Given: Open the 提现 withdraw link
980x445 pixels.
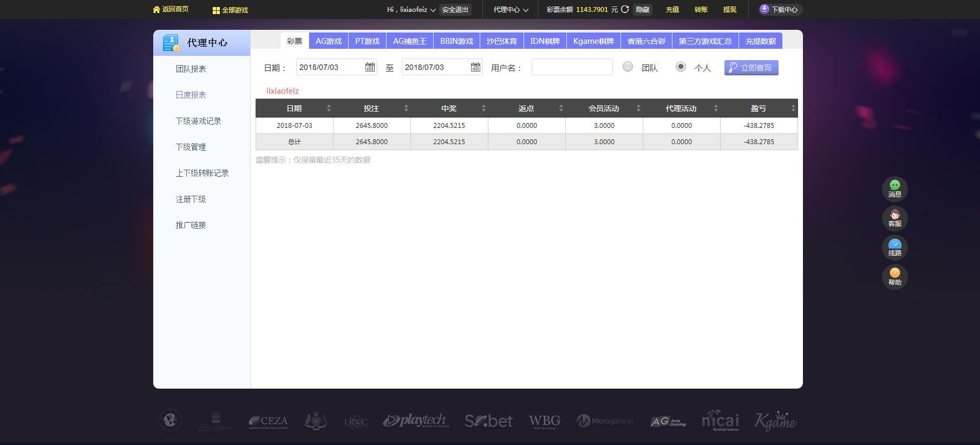Looking at the screenshot, I should pos(730,10).
